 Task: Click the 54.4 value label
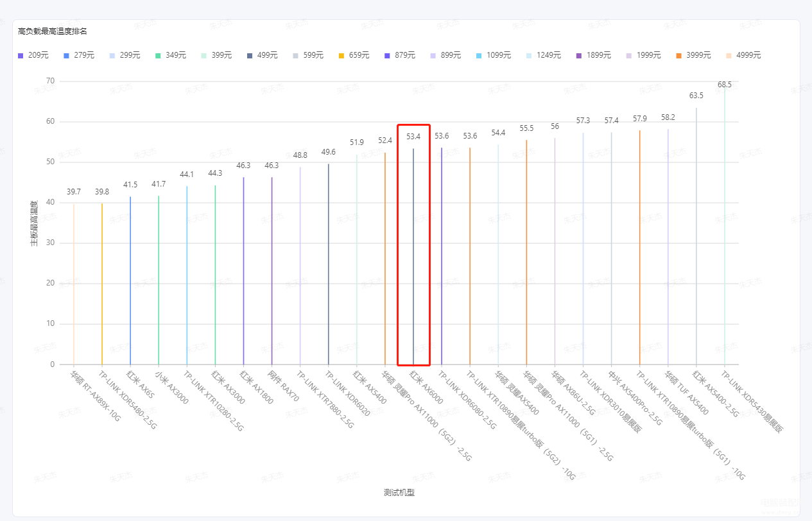498,133
